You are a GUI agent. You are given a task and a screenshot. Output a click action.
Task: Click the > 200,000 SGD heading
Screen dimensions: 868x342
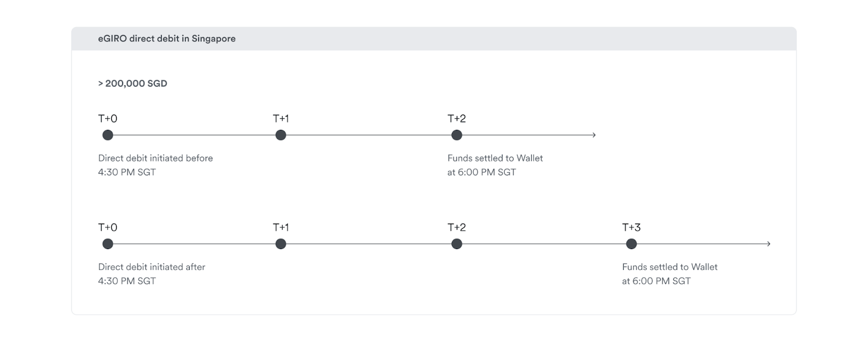point(133,84)
